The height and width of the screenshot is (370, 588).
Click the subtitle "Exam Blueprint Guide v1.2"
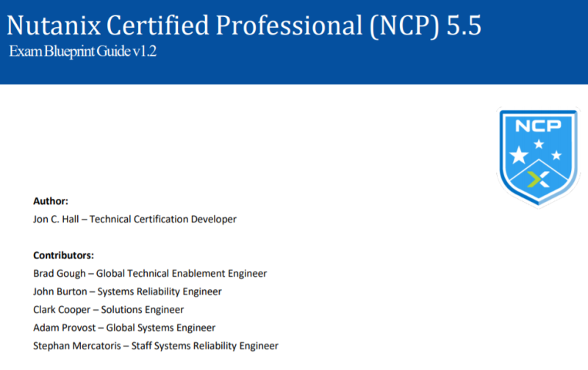[x=83, y=51]
